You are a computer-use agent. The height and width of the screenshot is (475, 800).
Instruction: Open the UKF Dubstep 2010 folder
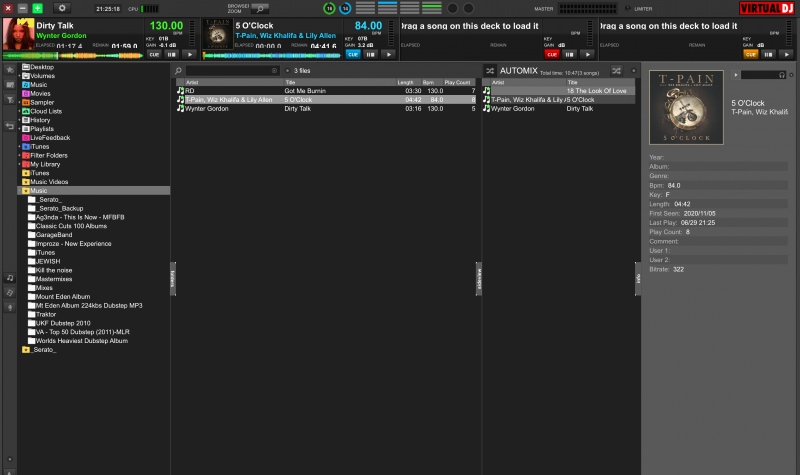(59, 323)
